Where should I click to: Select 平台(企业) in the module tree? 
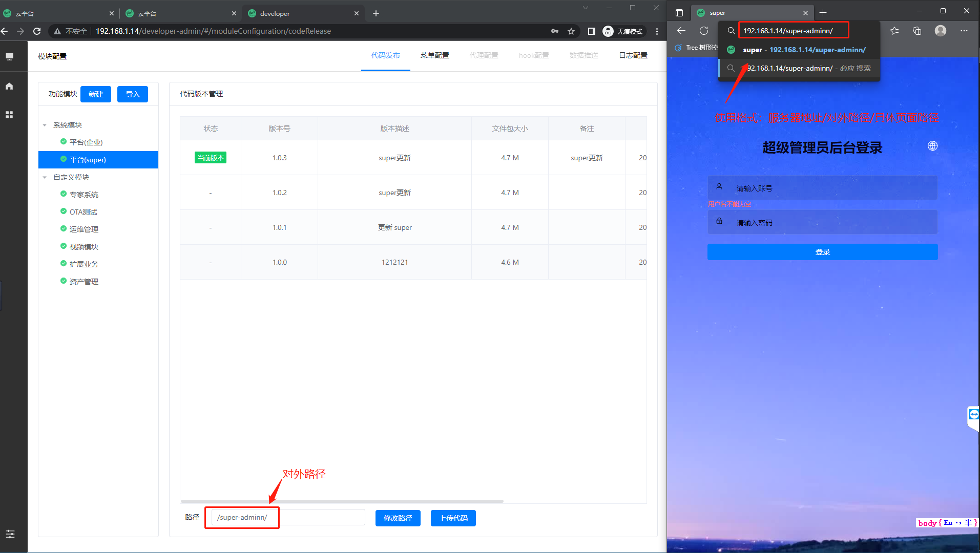tap(86, 142)
